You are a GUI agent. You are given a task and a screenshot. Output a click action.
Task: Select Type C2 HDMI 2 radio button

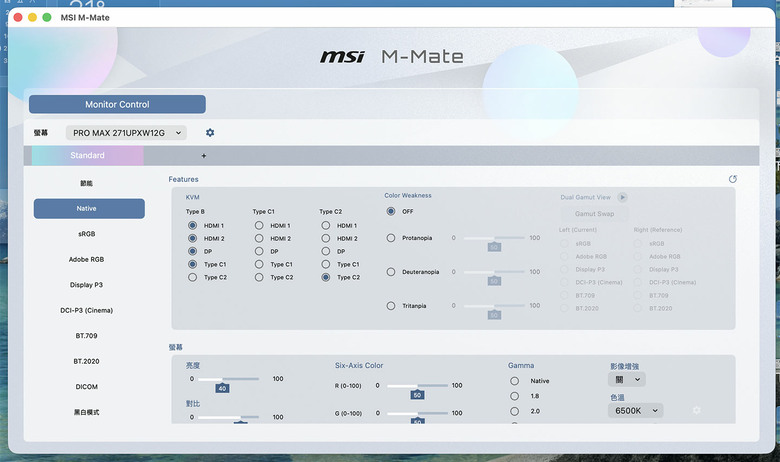tap(326, 238)
